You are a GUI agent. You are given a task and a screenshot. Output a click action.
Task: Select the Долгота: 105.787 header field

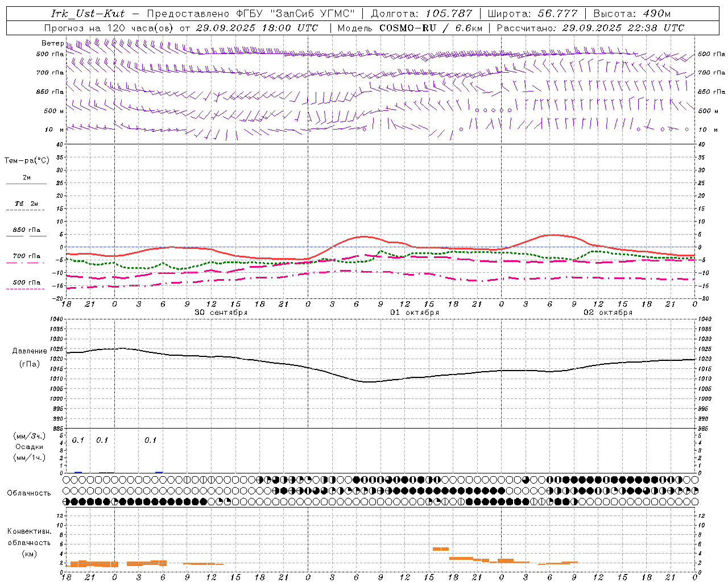pos(421,14)
